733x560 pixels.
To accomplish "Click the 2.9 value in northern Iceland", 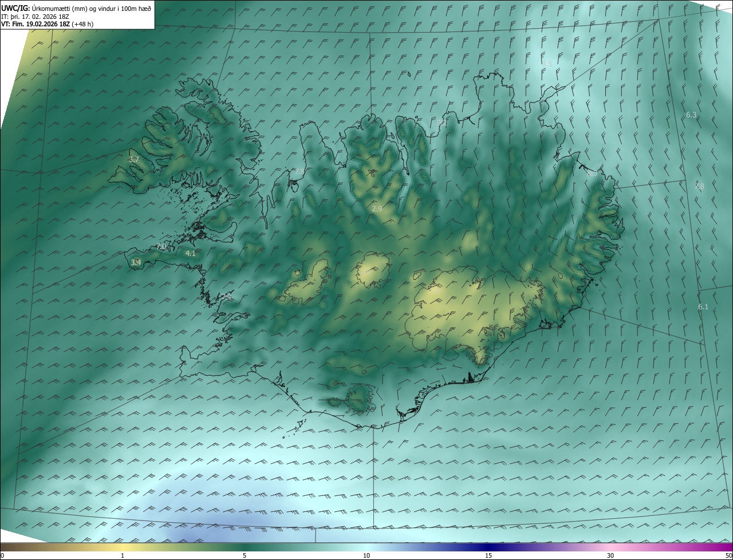I will pyautogui.click(x=377, y=209).
